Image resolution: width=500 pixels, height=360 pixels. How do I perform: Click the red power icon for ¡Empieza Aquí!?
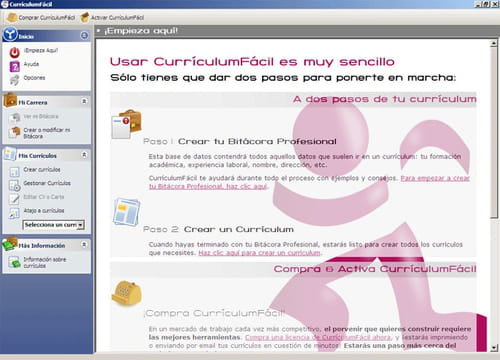pyautogui.click(x=14, y=52)
